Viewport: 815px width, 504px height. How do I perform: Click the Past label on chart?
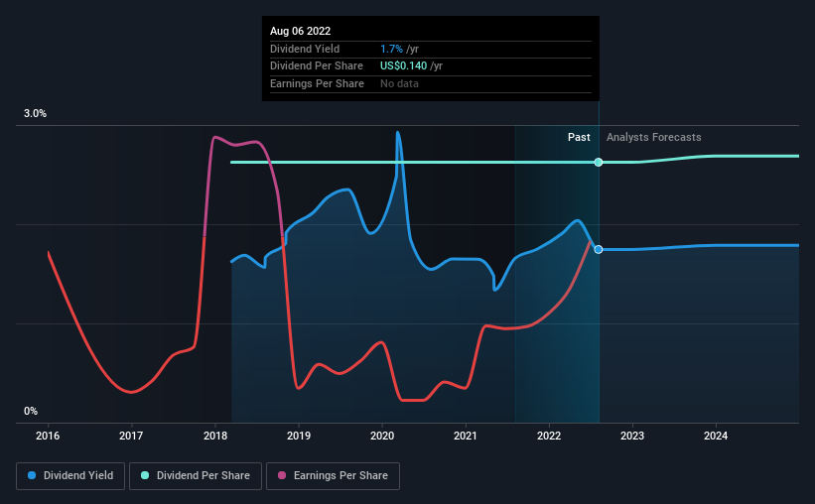pyautogui.click(x=579, y=137)
